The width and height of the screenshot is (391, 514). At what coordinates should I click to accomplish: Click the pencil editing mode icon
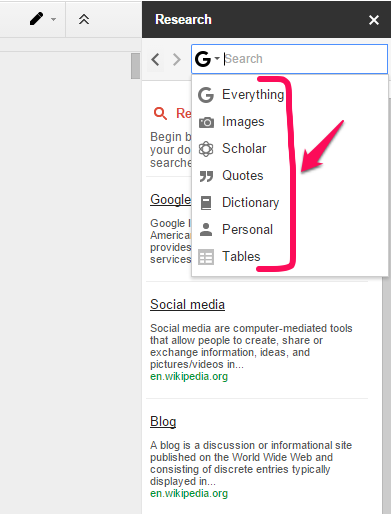pos(36,19)
